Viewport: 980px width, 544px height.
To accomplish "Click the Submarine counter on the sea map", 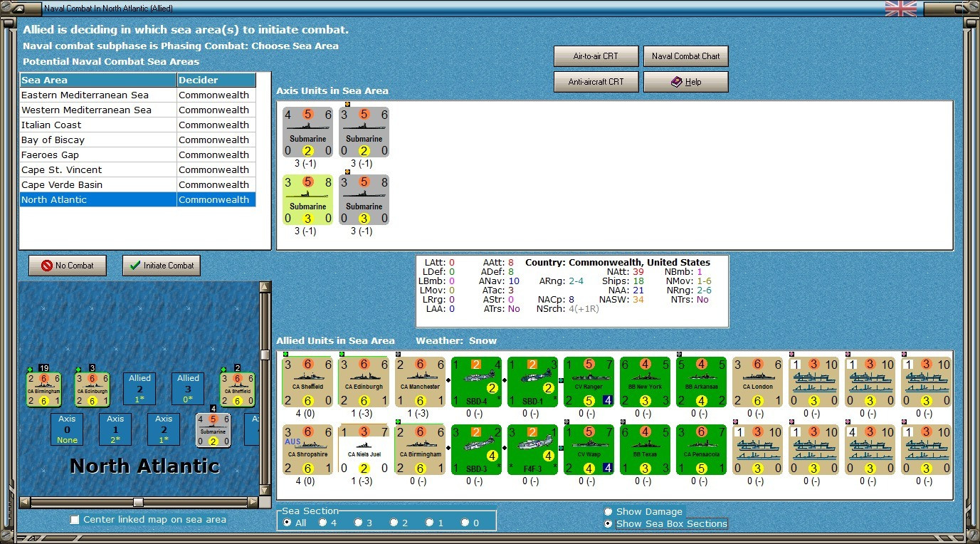I will click(x=214, y=430).
